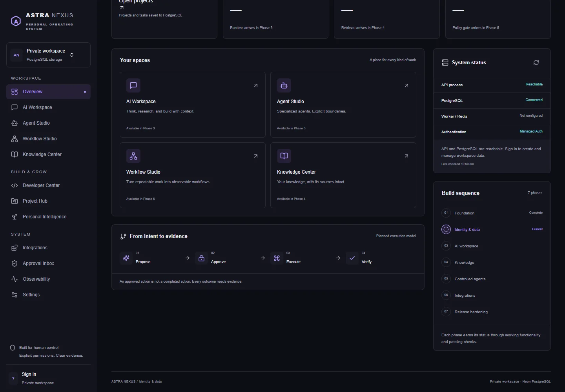Screen dimensions: 565x392
Task: Open the Workflow Studio card arrow
Action: (256, 156)
